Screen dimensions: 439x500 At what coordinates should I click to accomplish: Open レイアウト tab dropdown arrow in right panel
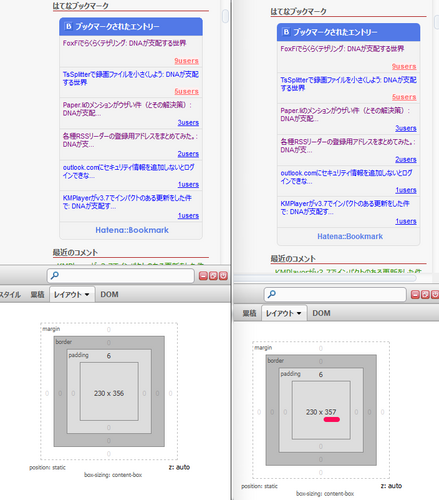pos(299,313)
